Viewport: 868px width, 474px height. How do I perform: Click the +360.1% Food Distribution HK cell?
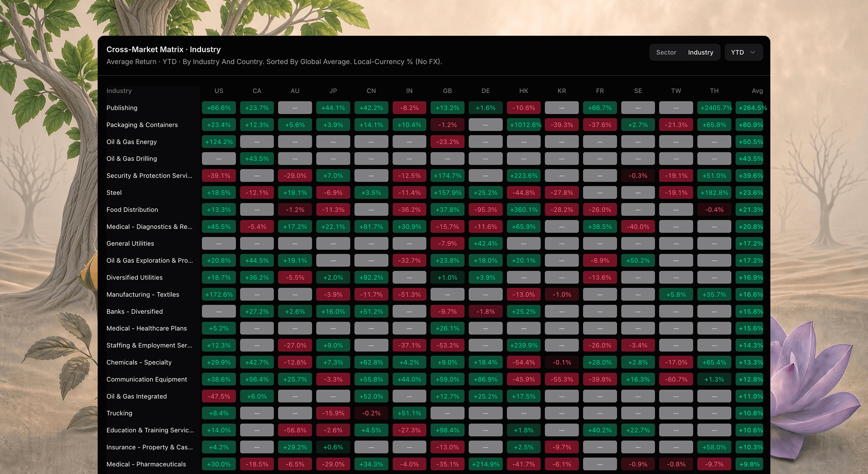(x=524, y=210)
